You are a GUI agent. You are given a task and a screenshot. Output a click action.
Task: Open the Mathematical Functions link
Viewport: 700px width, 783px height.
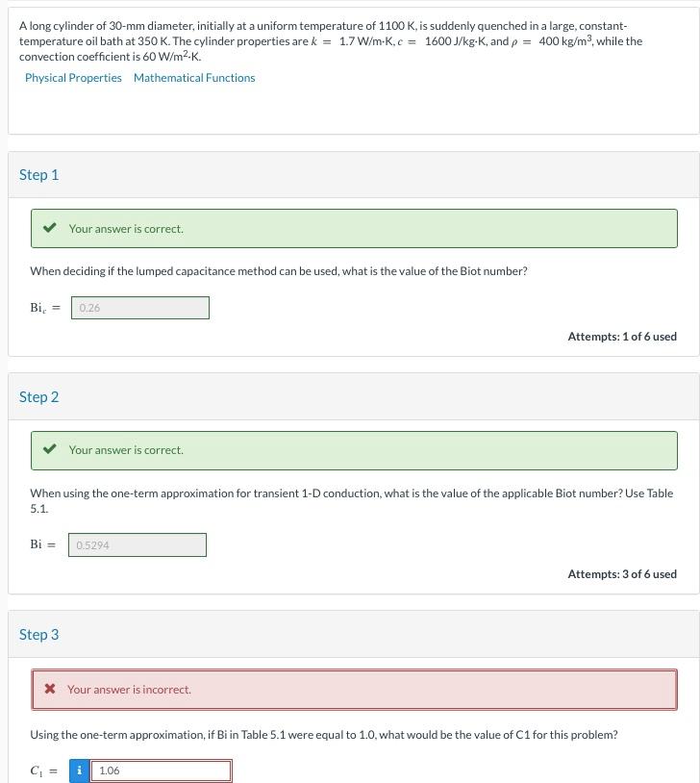[194, 78]
